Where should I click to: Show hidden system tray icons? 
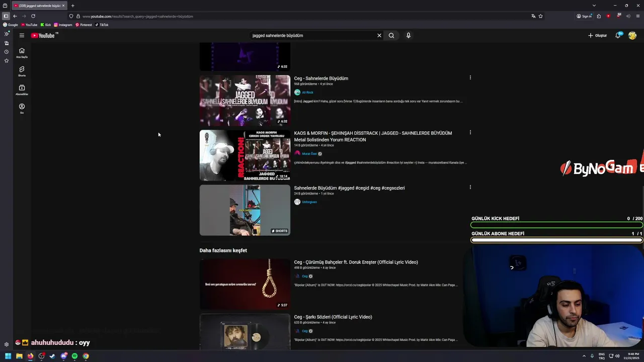(x=584, y=356)
